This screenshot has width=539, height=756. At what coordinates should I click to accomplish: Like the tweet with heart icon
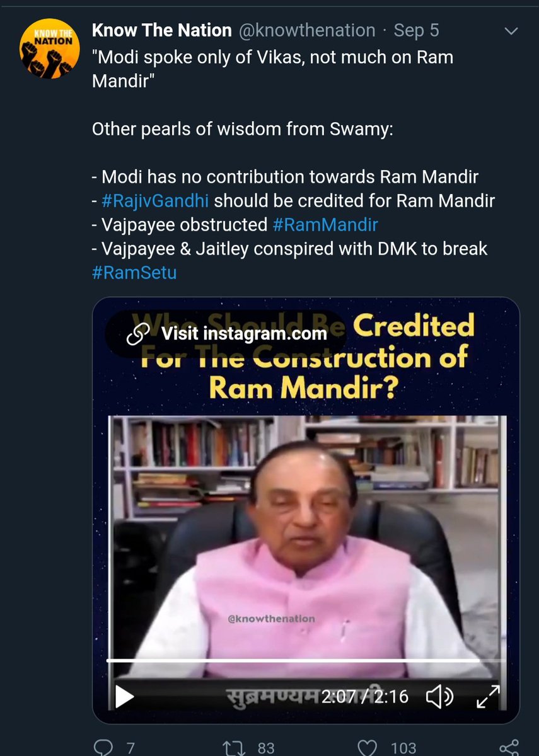point(367,747)
